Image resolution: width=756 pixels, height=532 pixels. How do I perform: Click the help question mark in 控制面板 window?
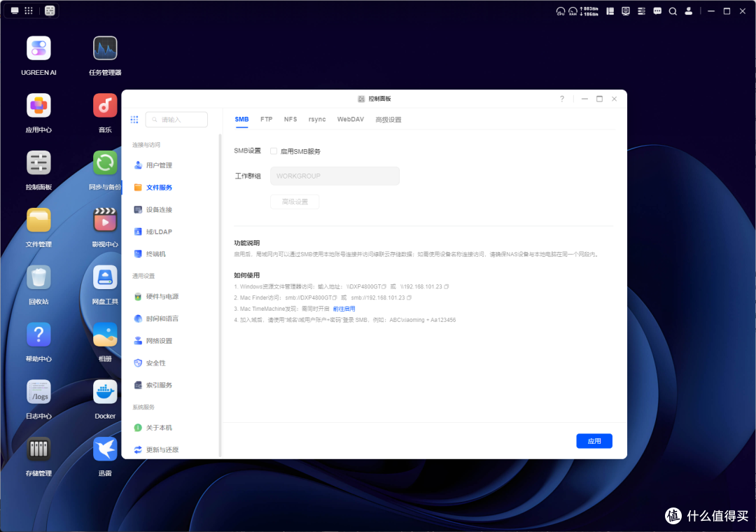click(x=561, y=99)
